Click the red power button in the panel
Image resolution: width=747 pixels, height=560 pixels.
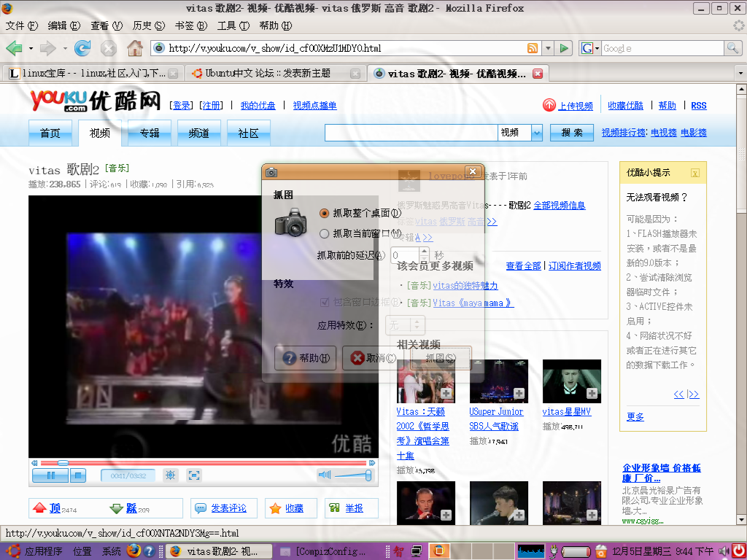pos(739,551)
